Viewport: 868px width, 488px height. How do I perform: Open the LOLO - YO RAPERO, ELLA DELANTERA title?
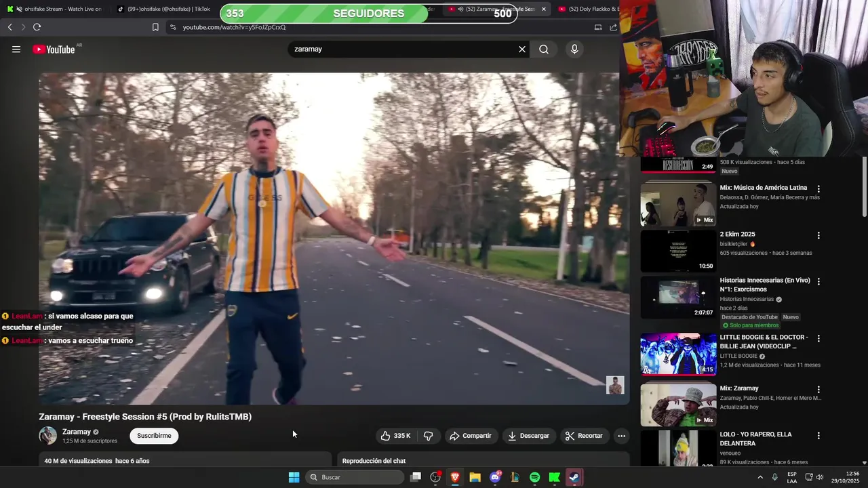pos(756,439)
